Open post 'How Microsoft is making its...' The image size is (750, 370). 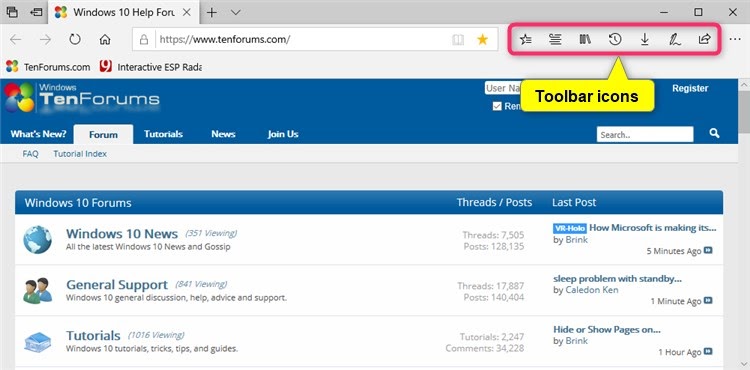(x=653, y=228)
